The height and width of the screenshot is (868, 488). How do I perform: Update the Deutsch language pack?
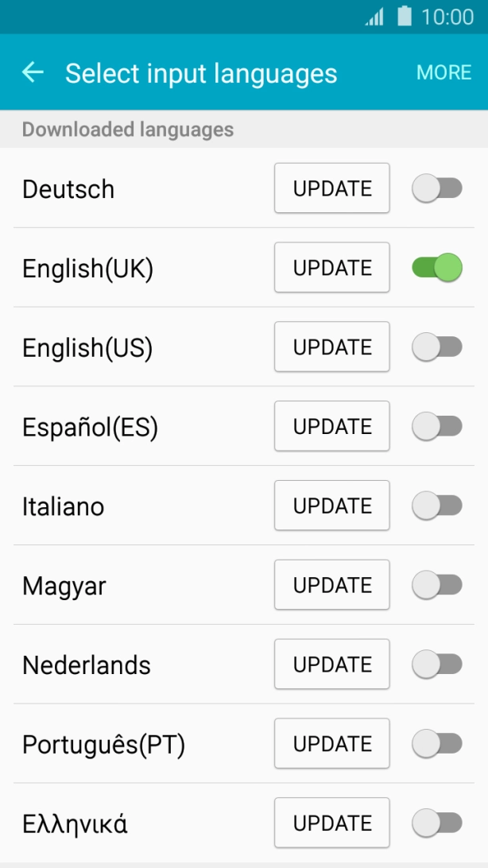(331, 188)
